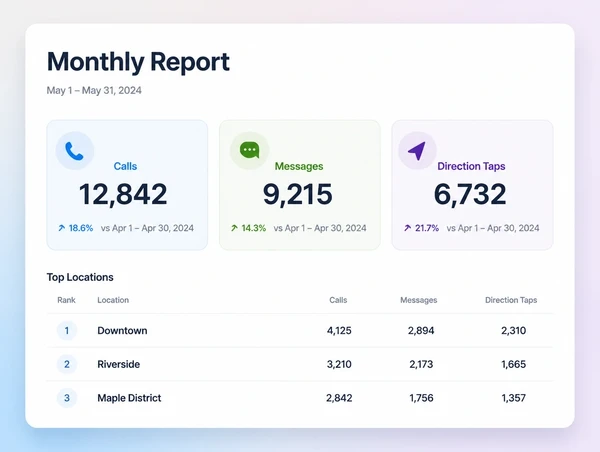Click the purple Direction Taps arrow icon

[417, 151]
